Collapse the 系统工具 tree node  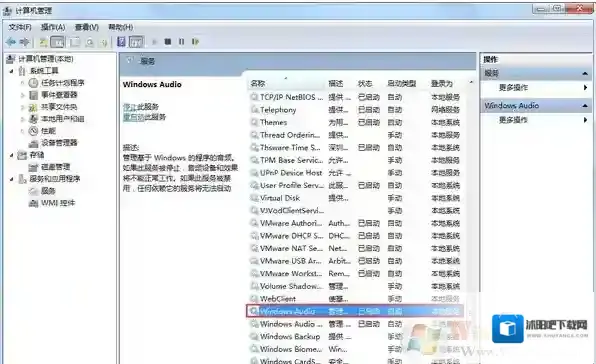point(11,71)
